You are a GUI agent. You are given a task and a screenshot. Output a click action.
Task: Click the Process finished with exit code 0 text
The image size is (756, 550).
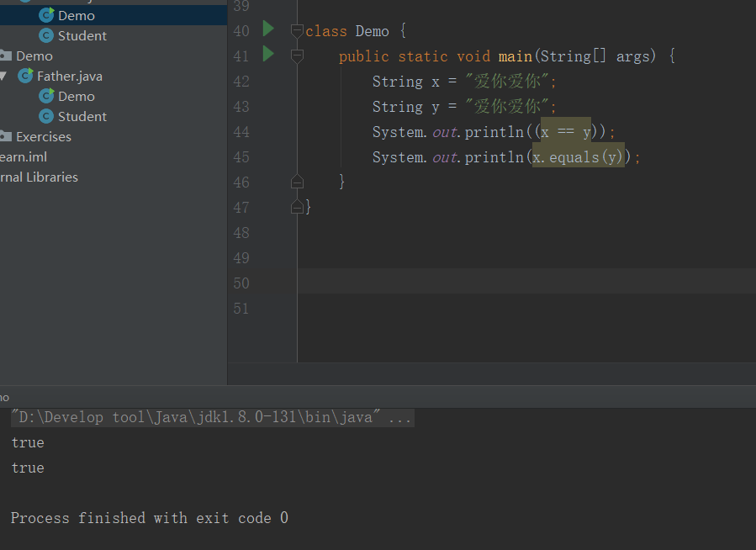click(x=150, y=518)
